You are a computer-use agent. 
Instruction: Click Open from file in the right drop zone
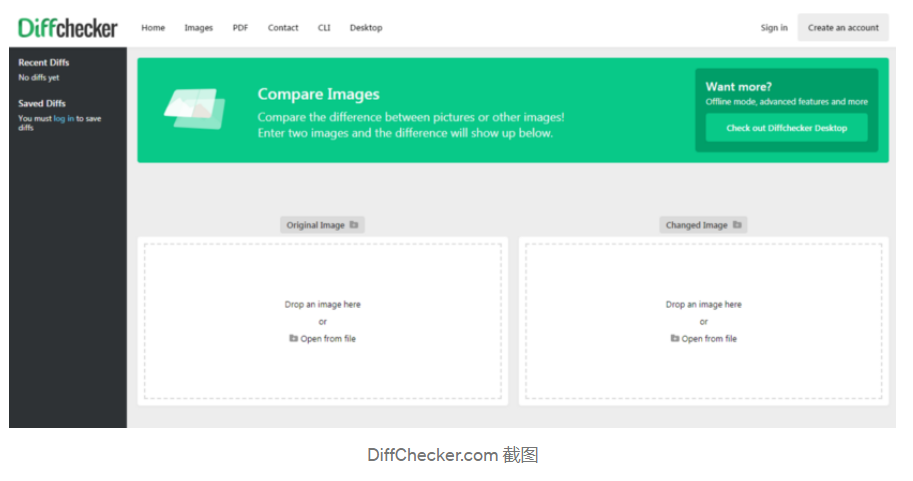point(703,338)
